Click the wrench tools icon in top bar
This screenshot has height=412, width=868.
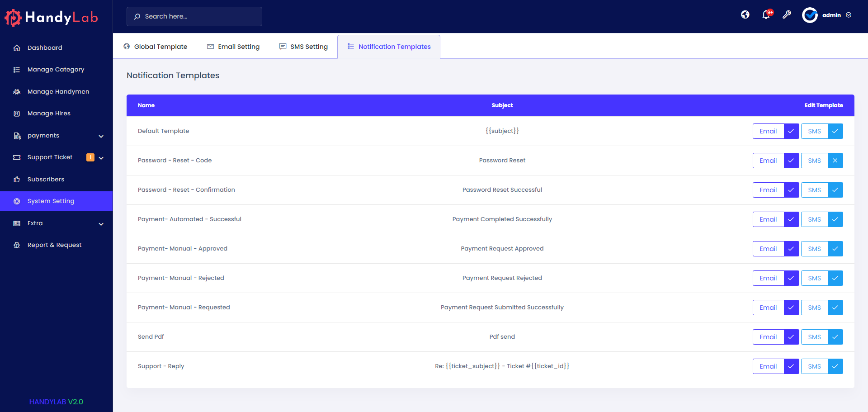pyautogui.click(x=787, y=15)
